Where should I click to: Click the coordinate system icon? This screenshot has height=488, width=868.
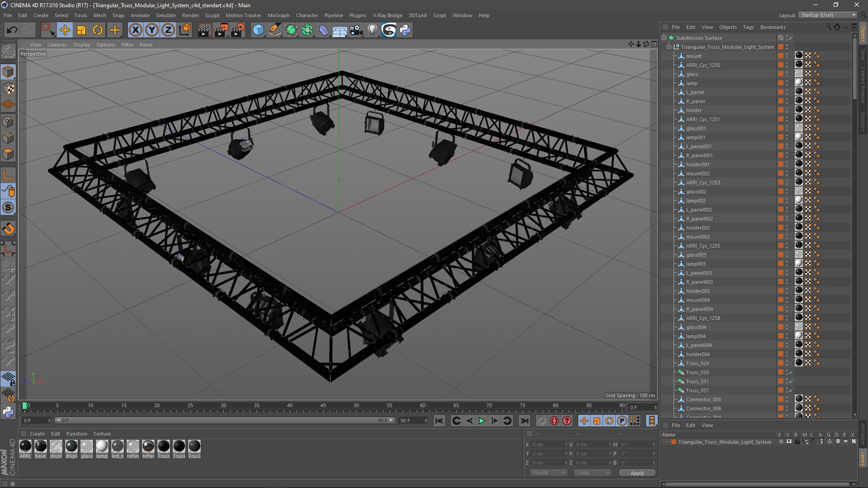coord(184,30)
